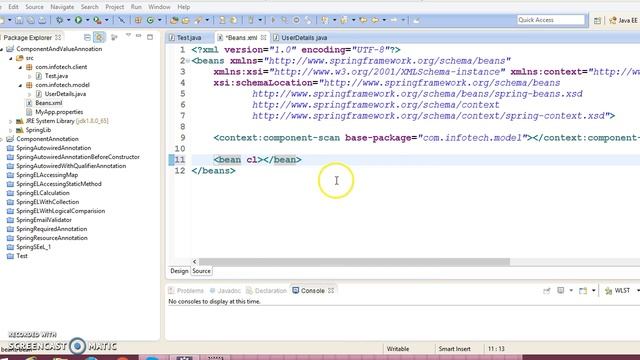The width and height of the screenshot is (640, 360).
Task: Open the Navigate menu
Action: (x=62, y=7)
